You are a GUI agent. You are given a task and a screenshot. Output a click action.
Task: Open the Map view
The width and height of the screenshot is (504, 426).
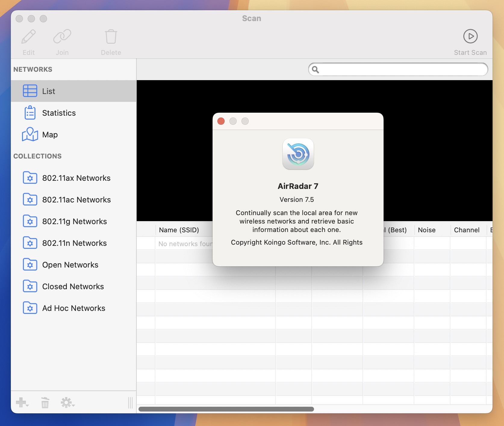click(x=73, y=134)
